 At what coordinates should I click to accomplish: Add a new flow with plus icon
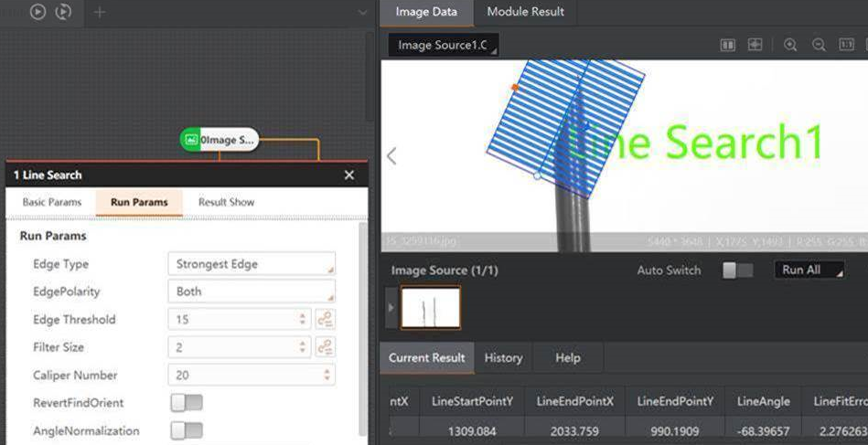point(100,12)
